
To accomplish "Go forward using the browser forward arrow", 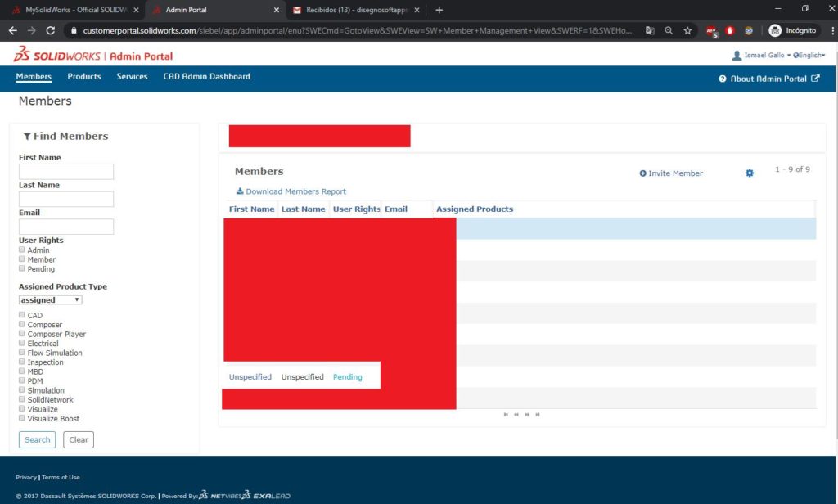I will pyautogui.click(x=32, y=30).
